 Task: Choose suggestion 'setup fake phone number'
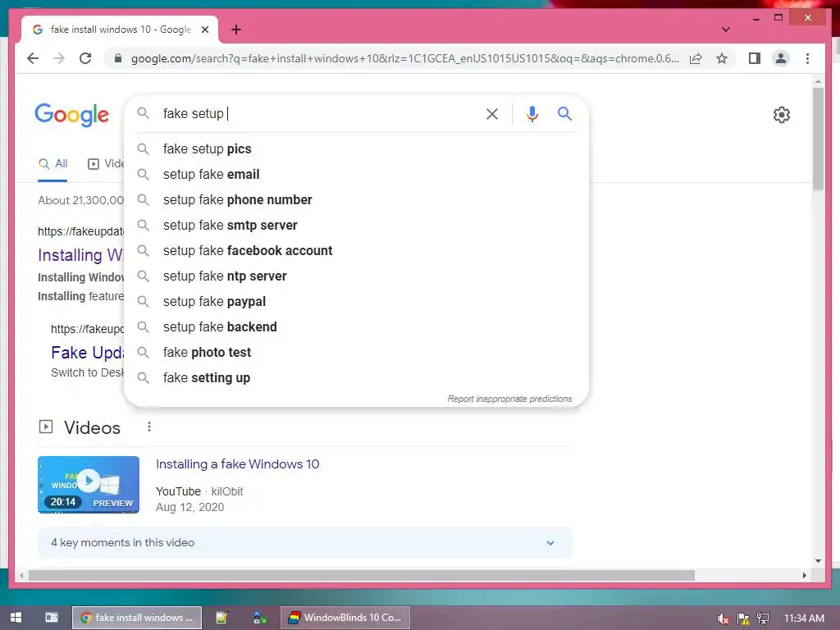(356, 200)
